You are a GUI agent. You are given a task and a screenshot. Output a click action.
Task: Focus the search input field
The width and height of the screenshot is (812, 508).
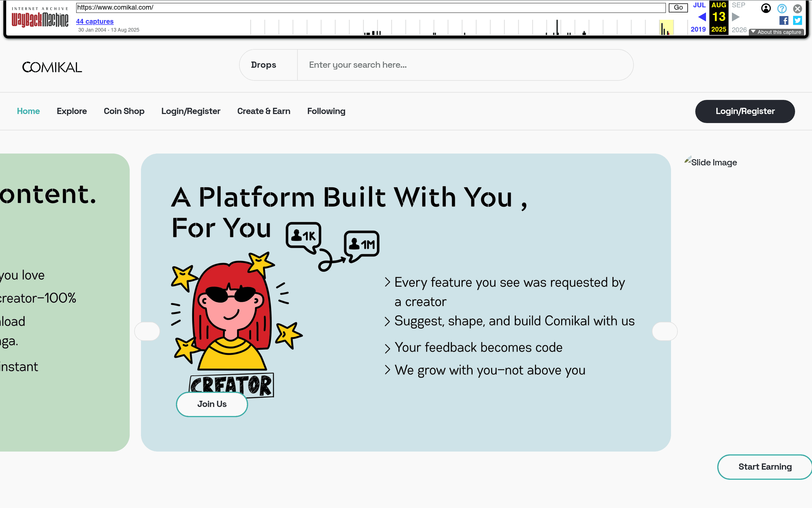pyautogui.click(x=465, y=65)
